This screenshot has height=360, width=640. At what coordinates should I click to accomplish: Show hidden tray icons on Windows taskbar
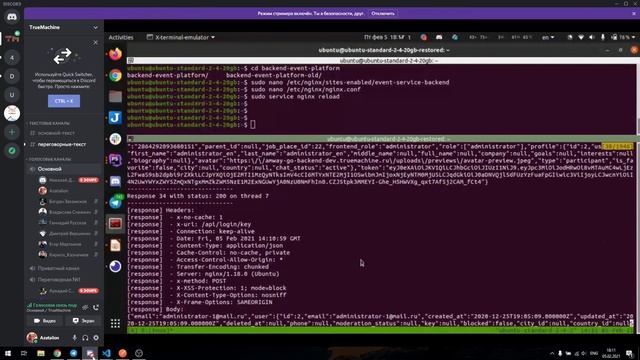pos(552,353)
